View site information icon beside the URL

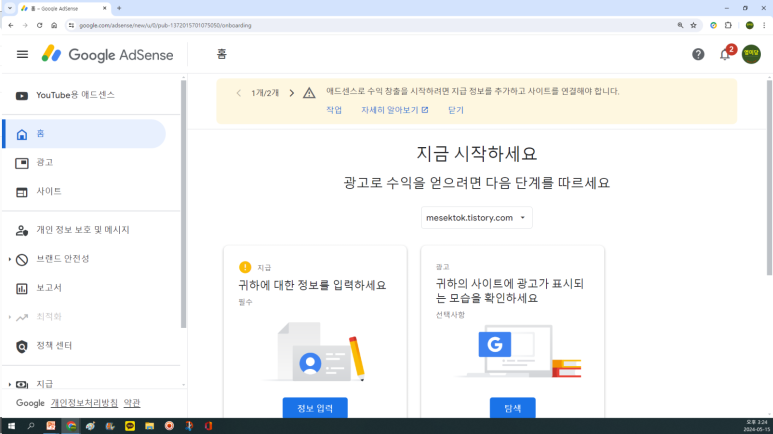pos(71,25)
